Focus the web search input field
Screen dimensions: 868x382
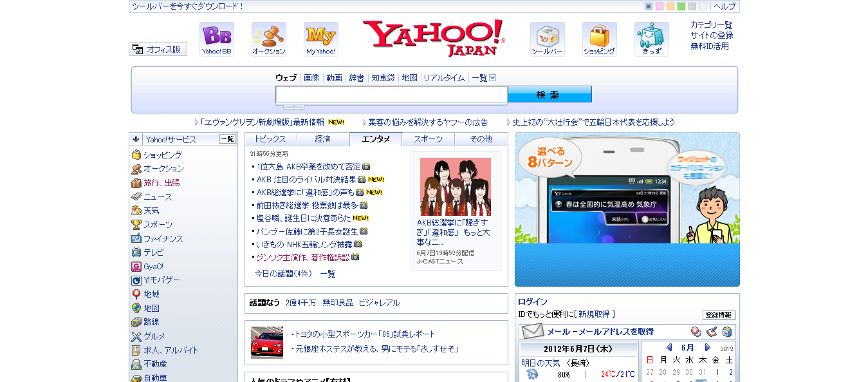pyautogui.click(x=392, y=95)
